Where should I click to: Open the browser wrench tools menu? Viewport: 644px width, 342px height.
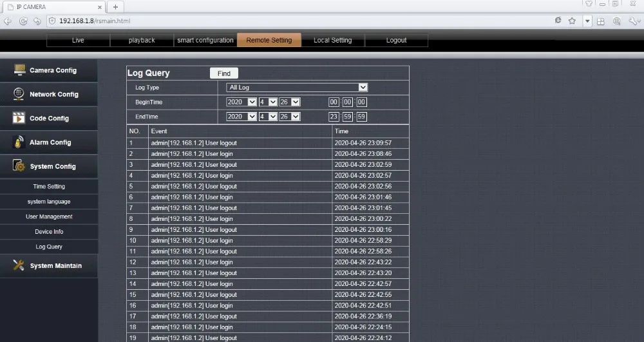(633, 21)
